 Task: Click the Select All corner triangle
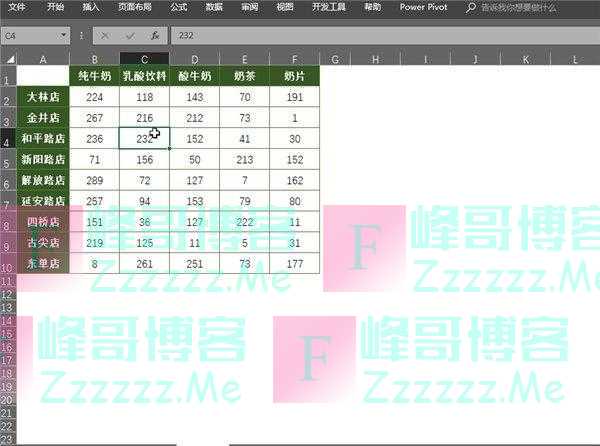[8, 60]
